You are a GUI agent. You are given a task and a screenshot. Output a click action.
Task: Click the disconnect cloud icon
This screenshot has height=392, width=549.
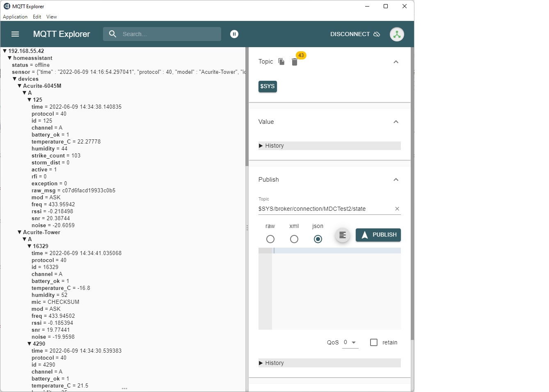pyautogui.click(x=377, y=34)
